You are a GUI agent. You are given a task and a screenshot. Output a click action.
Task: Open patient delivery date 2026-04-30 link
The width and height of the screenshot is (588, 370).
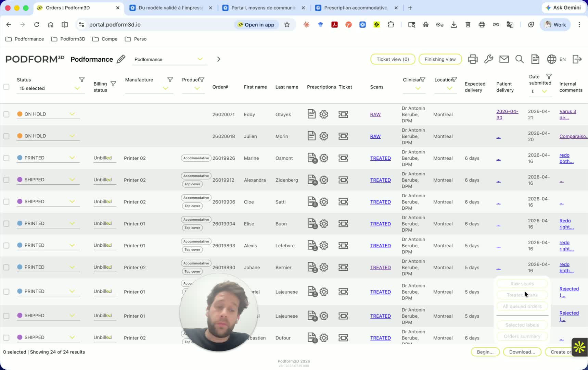click(507, 114)
